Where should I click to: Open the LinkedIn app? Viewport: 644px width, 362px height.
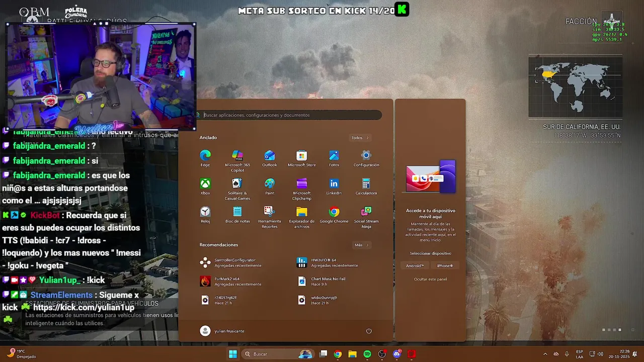[x=334, y=187]
